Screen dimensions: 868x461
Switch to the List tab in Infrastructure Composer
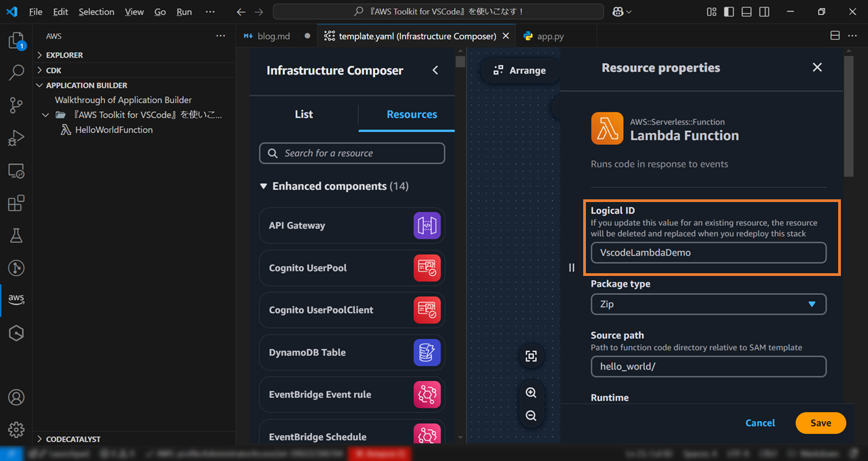tap(303, 114)
